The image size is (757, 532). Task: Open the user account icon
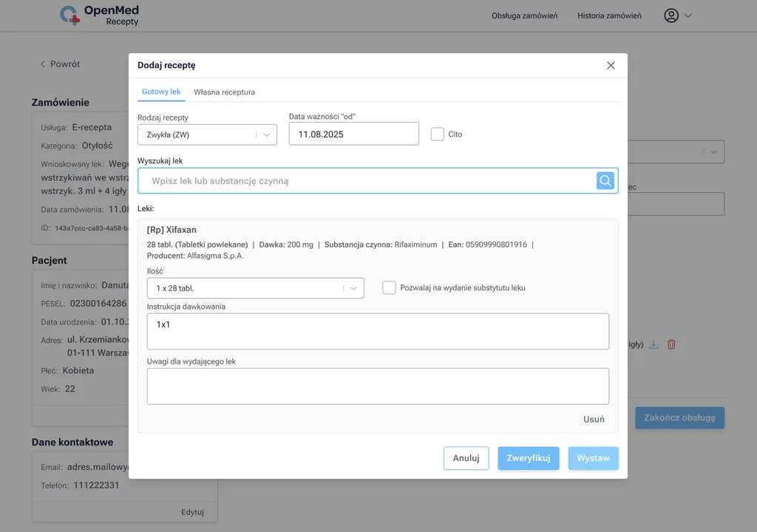[671, 16]
